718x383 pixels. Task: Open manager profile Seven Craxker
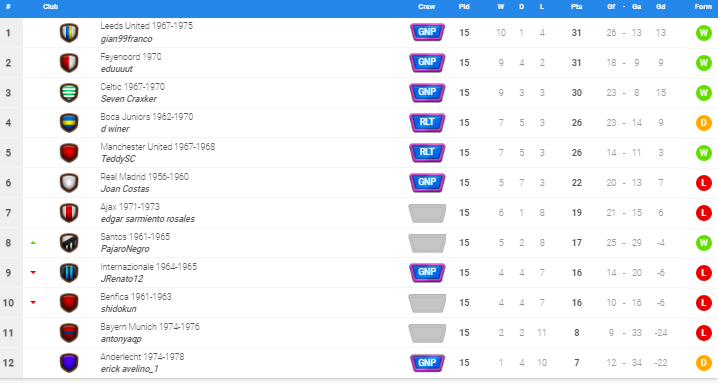click(129, 99)
